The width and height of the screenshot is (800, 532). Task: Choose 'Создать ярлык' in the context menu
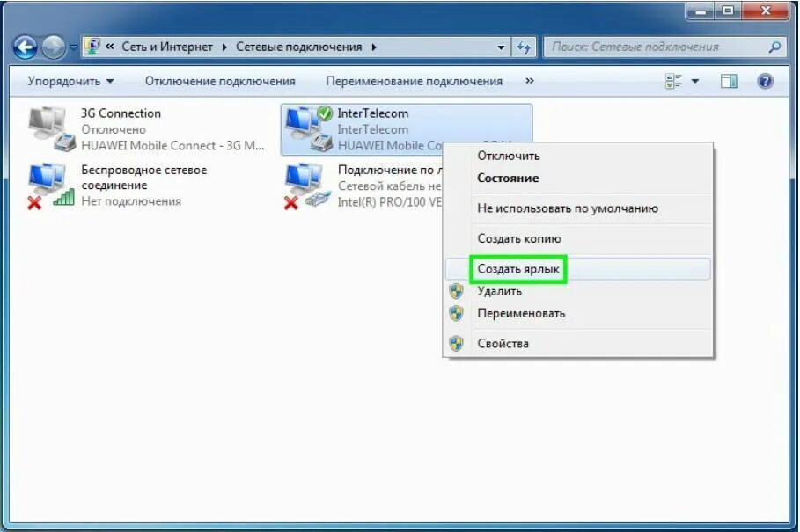[578, 268]
